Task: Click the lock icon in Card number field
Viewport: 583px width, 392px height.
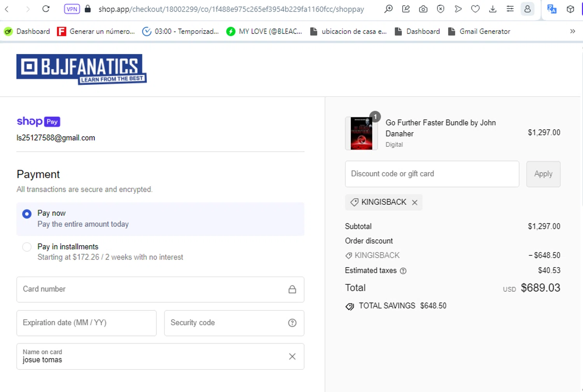Action: pos(292,289)
